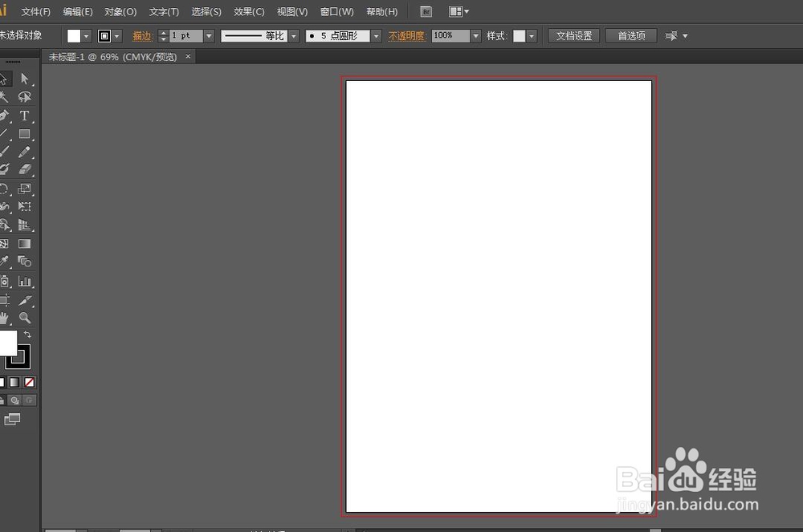Select the Eraser tool
The width and height of the screenshot is (803, 532).
click(26, 169)
